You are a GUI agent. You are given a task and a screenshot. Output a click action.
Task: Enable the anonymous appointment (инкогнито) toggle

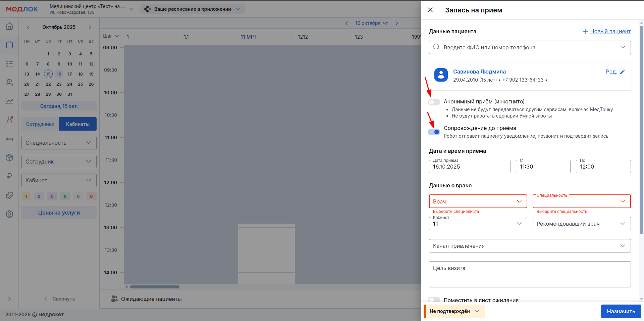[434, 102]
